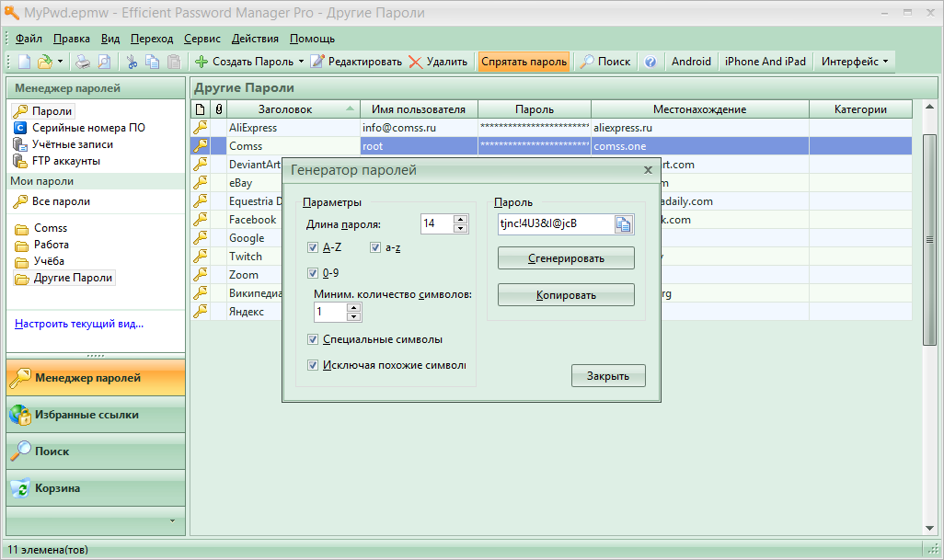The image size is (944, 560).
Task: Click the Print Preview toolbar icon
Action: click(x=104, y=62)
